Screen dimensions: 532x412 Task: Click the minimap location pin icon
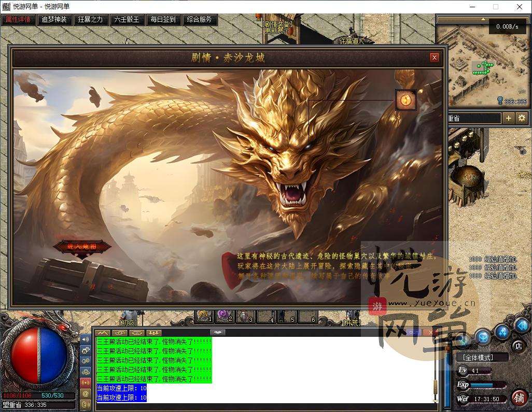[500, 101]
